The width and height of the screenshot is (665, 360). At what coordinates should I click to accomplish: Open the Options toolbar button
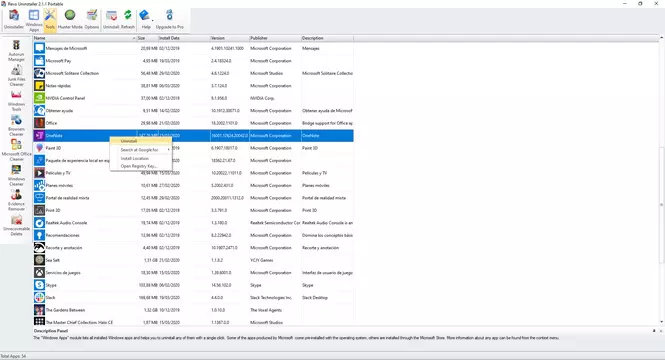click(x=92, y=20)
